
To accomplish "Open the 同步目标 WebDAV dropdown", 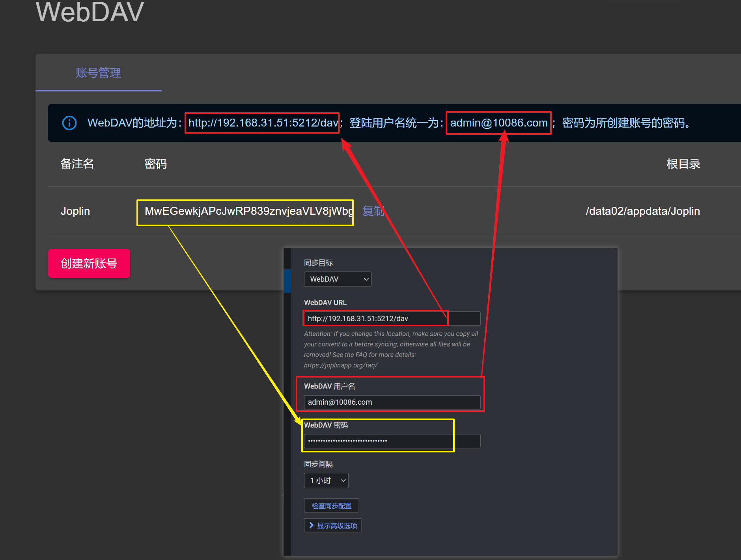I will point(338,279).
